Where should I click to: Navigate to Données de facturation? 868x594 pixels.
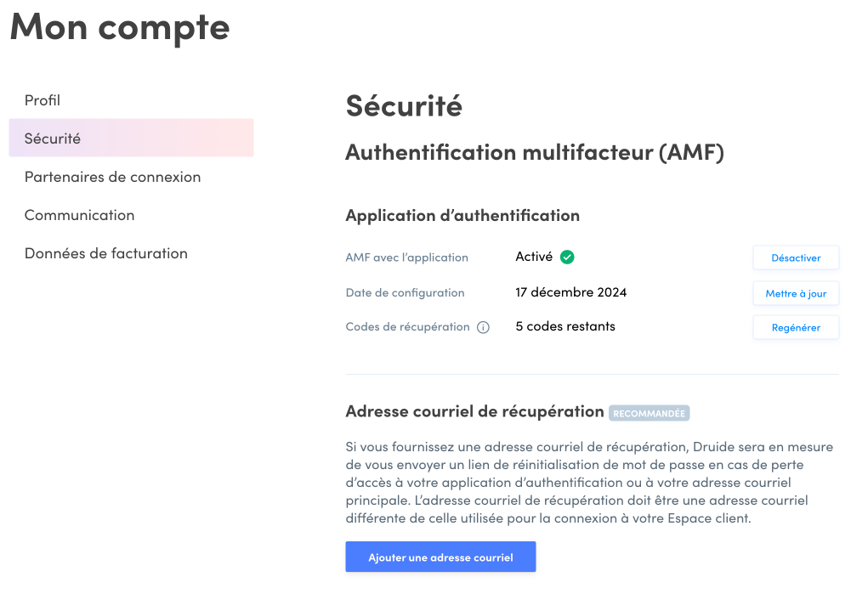click(x=105, y=253)
